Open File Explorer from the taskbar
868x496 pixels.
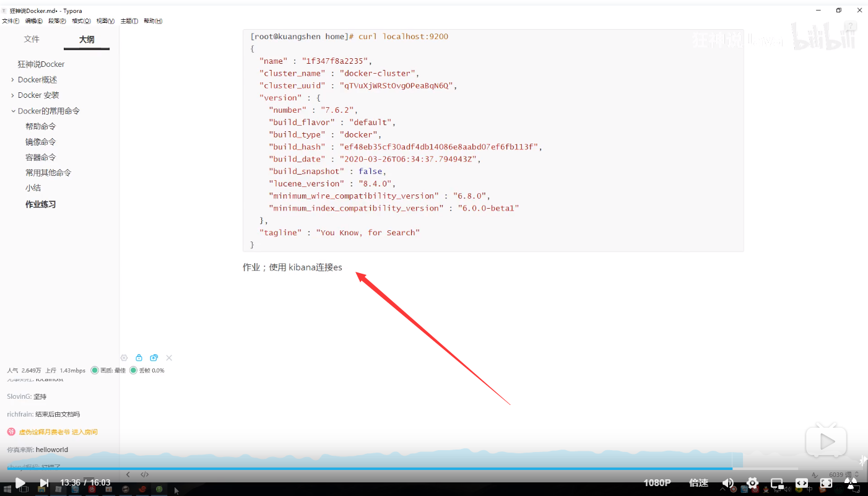pyautogui.click(x=41, y=489)
